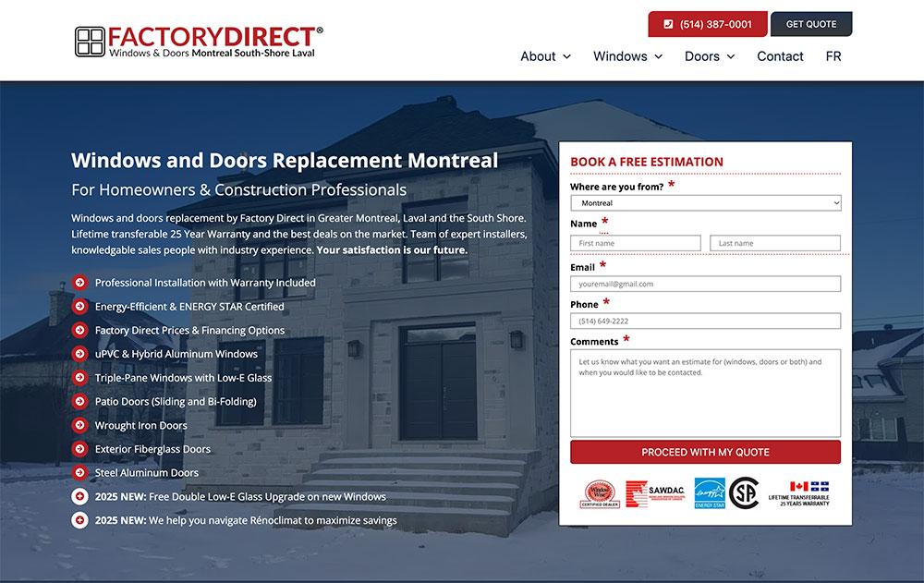Image resolution: width=924 pixels, height=583 pixels.
Task: Open the Windows menu item
Action: coord(620,56)
